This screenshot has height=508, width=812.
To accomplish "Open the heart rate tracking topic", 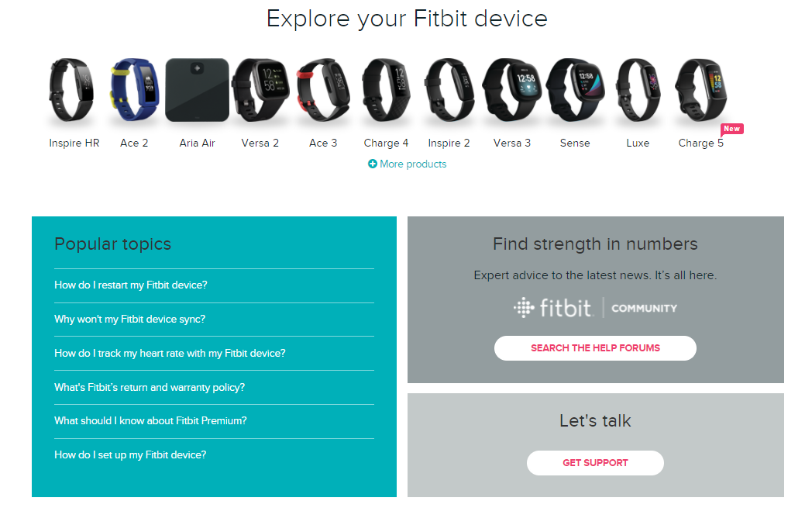I will tap(170, 354).
